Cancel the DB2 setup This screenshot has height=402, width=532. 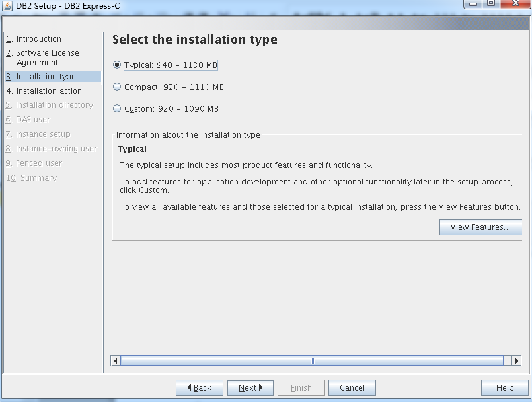(x=352, y=387)
